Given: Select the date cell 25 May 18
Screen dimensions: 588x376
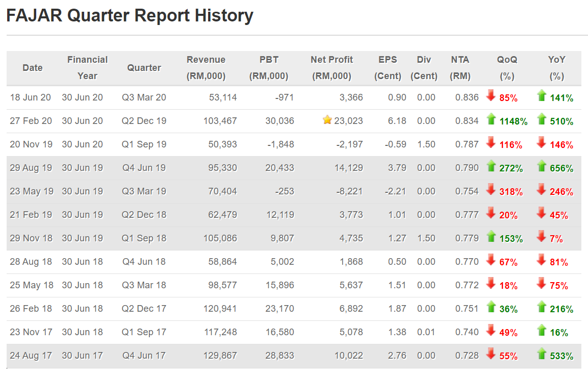Looking at the screenshot, I should (32, 285).
